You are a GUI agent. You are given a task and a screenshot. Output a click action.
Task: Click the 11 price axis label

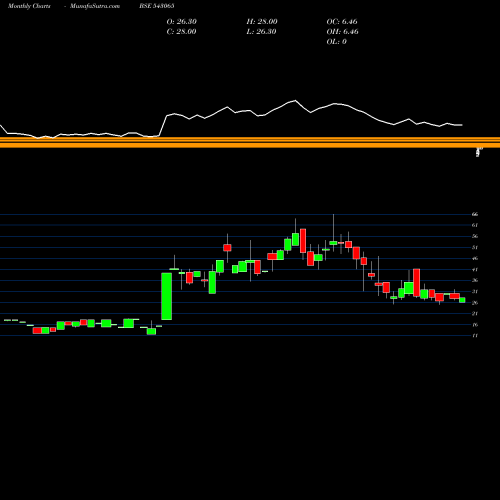pos(475,336)
